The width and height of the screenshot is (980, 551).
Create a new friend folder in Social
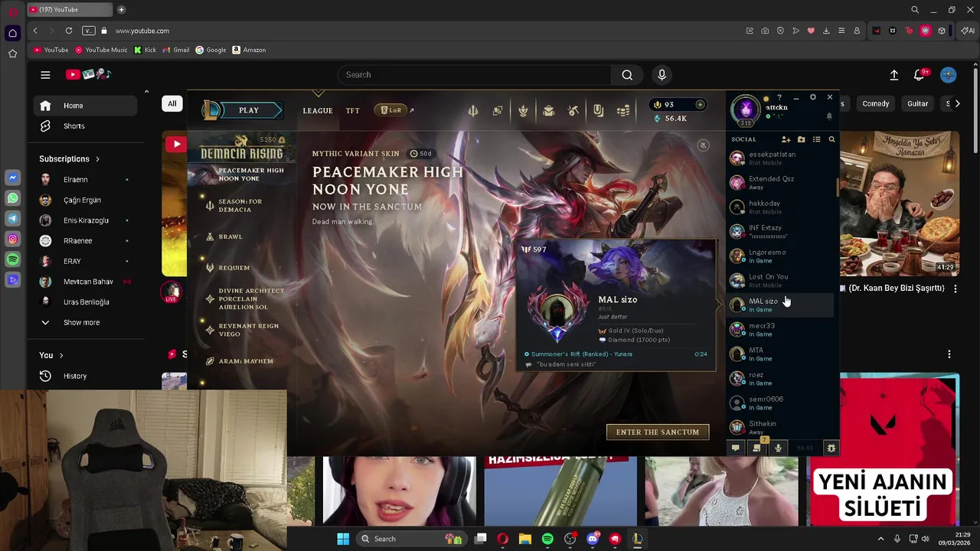[x=801, y=139]
